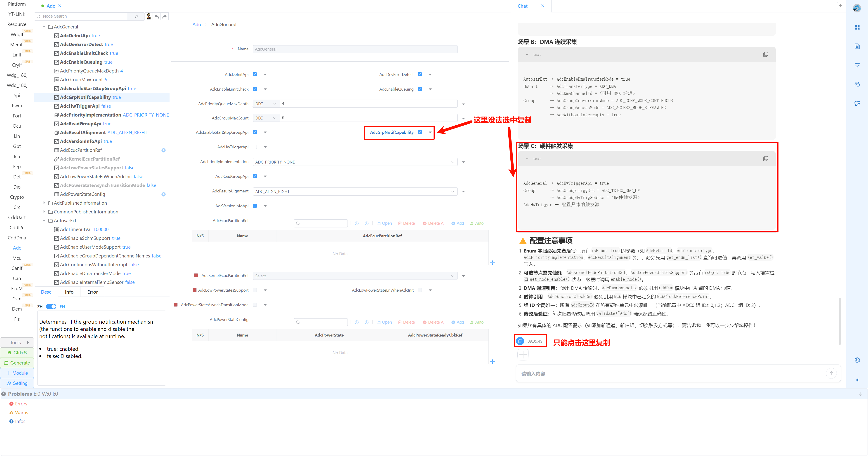Screen dimensions: 868x456
Task: Open the AdcPriorityImplementation dropdown
Action: pyautogui.click(x=355, y=162)
